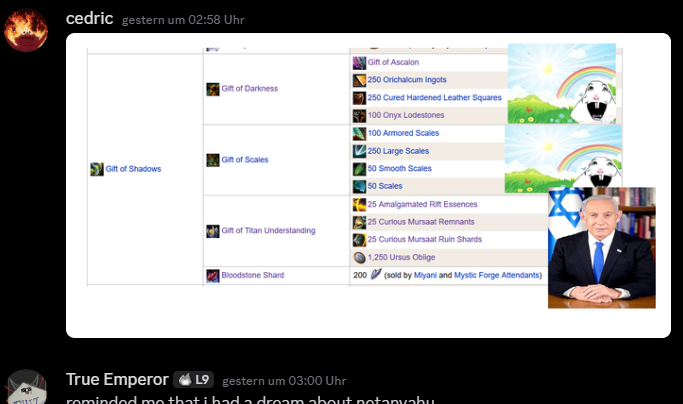Open the 50 Scales link
This screenshot has height=404, width=683.
click(x=385, y=186)
